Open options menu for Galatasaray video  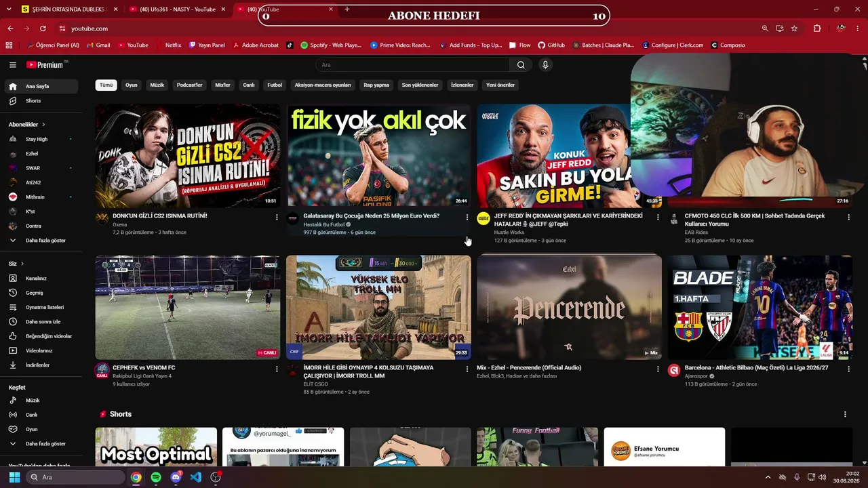click(x=467, y=218)
